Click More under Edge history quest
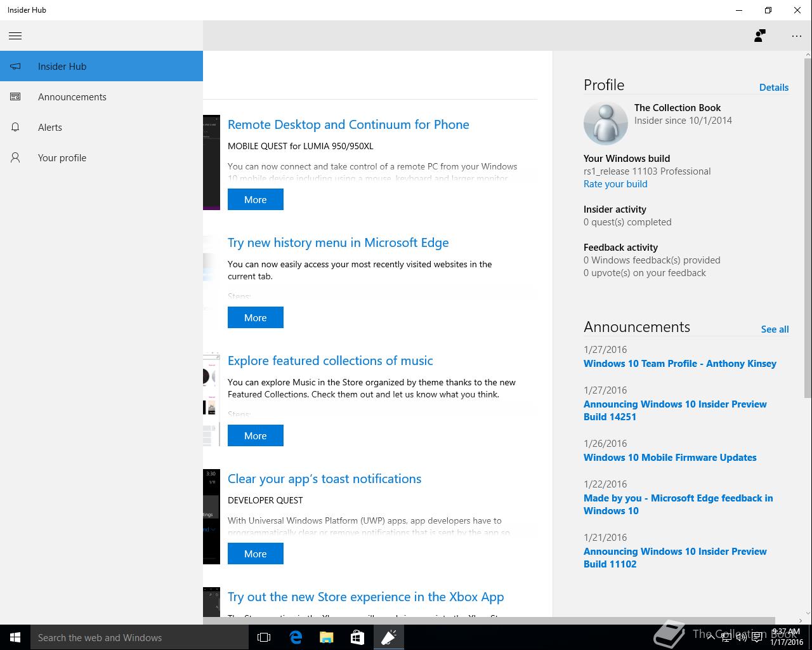The height and width of the screenshot is (650, 812). click(x=256, y=317)
